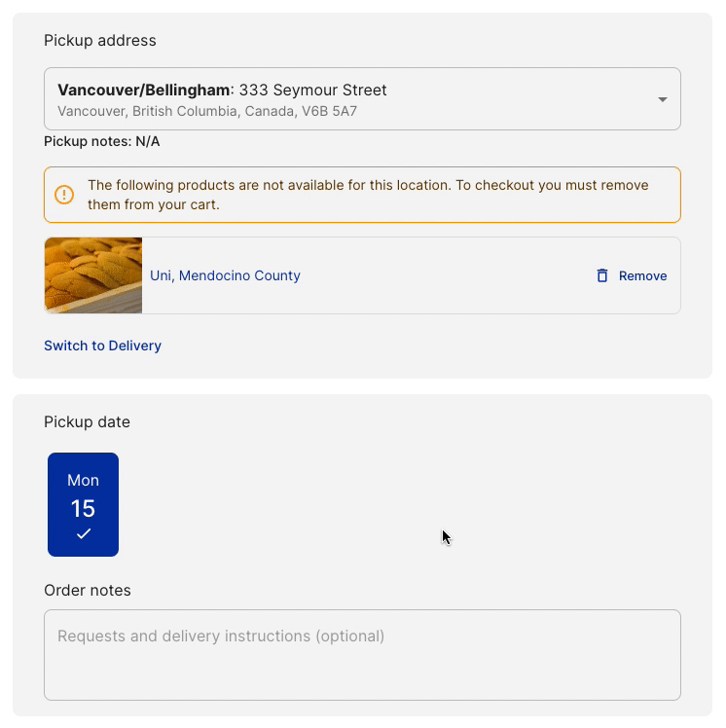Click the number 15 on date tile
The height and width of the screenshot is (728, 726).
coord(83,508)
